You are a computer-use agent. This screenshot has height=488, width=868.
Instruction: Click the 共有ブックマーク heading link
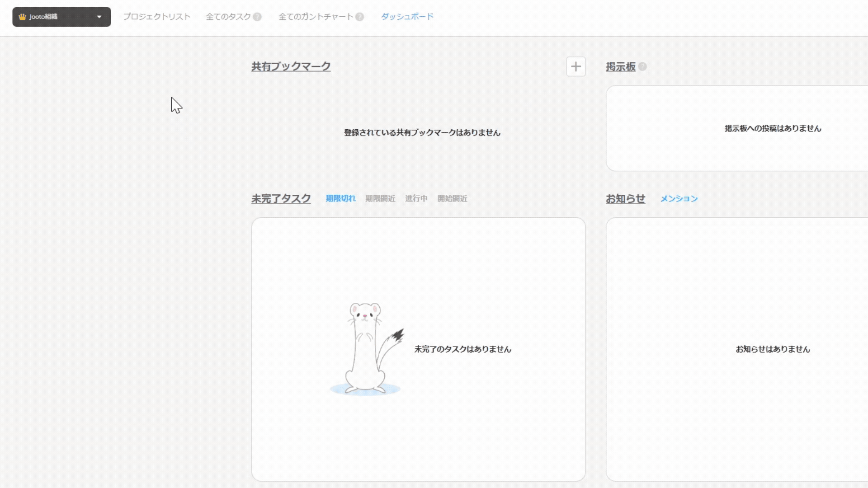291,66
